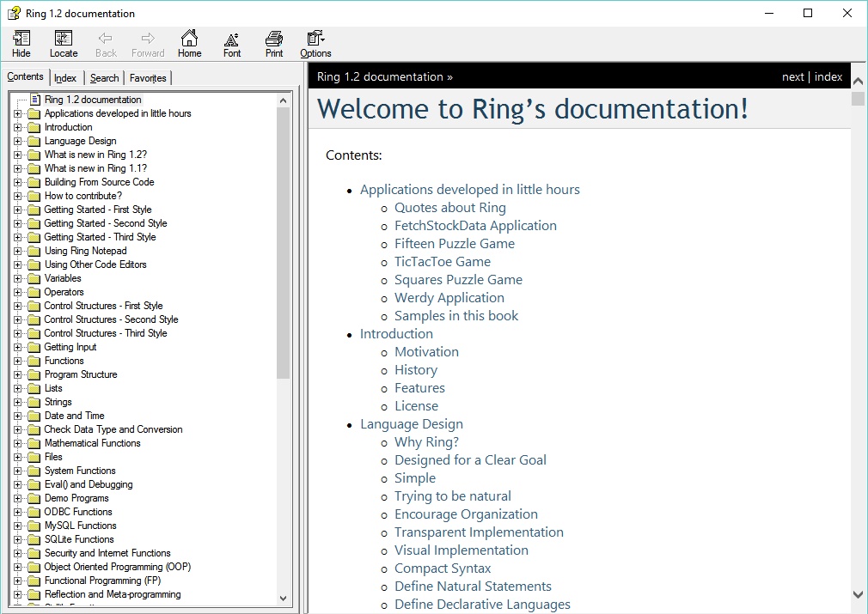Screen dimensions: 868x614
Task: Click the Ring 1.2 documentation breadcrumb link
Action: [x=380, y=77]
